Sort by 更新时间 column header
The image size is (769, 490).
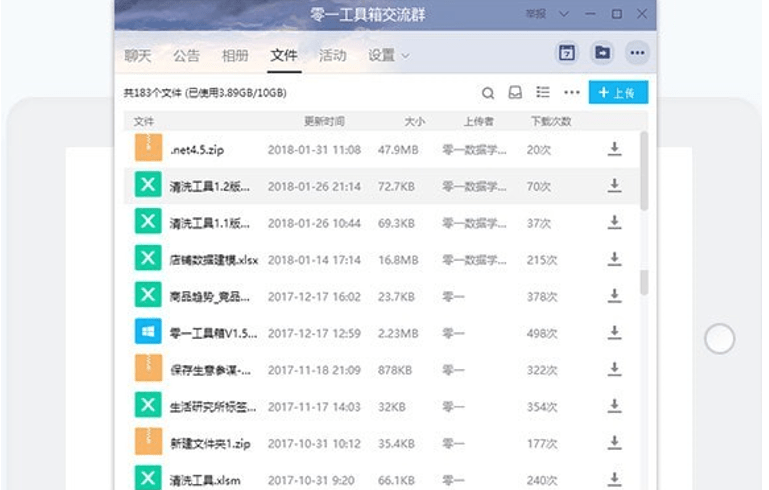click(x=324, y=121)
